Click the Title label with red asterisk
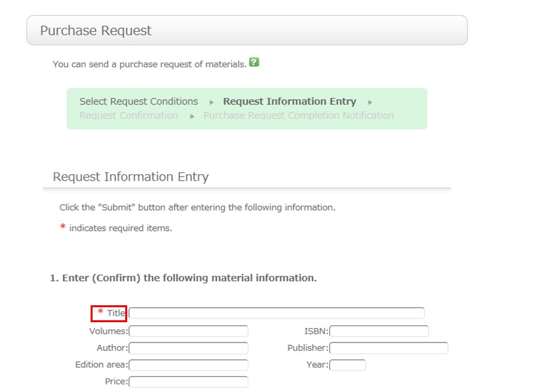Screen dimensions: 534x392 click(109, 313)
